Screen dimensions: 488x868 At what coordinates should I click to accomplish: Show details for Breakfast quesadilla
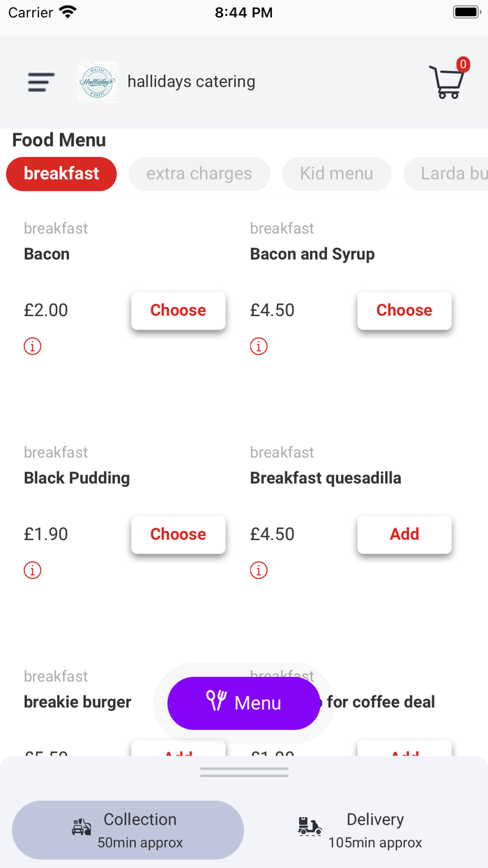click(x=259, y=569)
